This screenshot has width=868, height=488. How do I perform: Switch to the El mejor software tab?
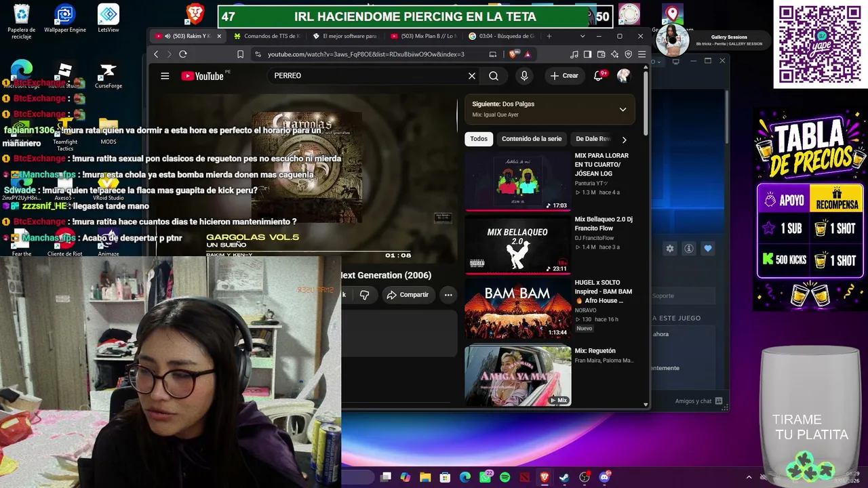coord(346,36)
